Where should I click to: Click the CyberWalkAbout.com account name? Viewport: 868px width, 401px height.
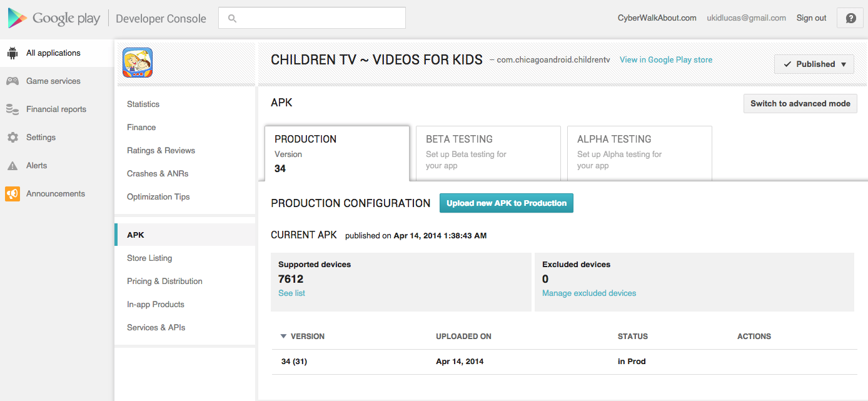(657, 18)
